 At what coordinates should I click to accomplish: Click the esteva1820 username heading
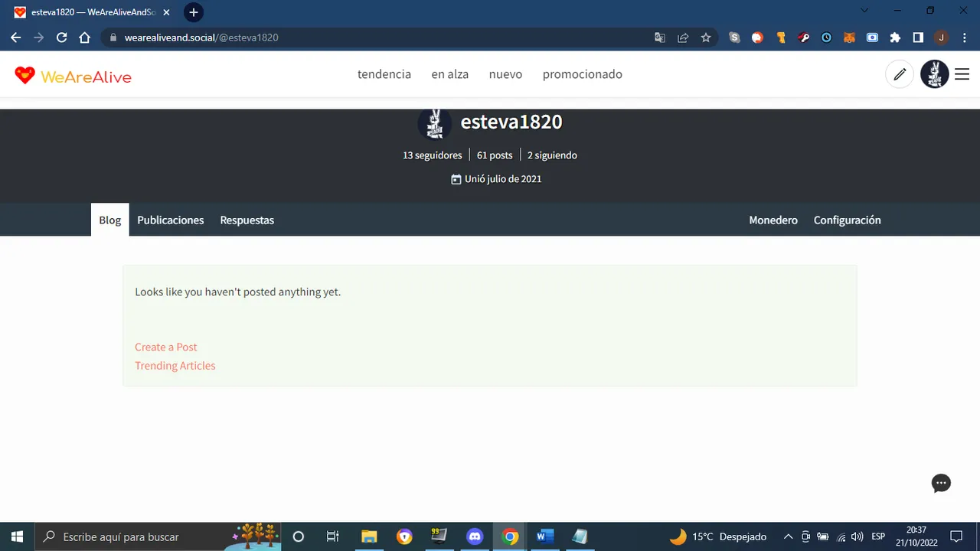click(x=511, y=122)
